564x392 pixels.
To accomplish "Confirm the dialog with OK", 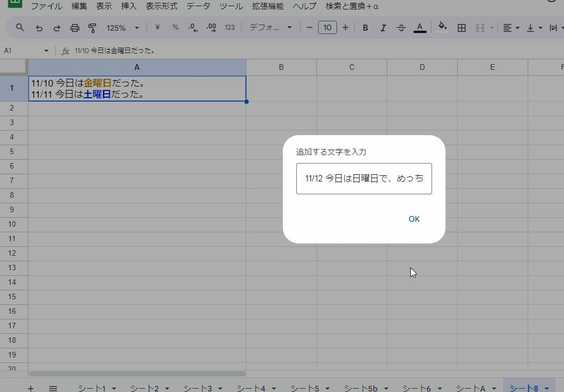I will tap(414, 219).
